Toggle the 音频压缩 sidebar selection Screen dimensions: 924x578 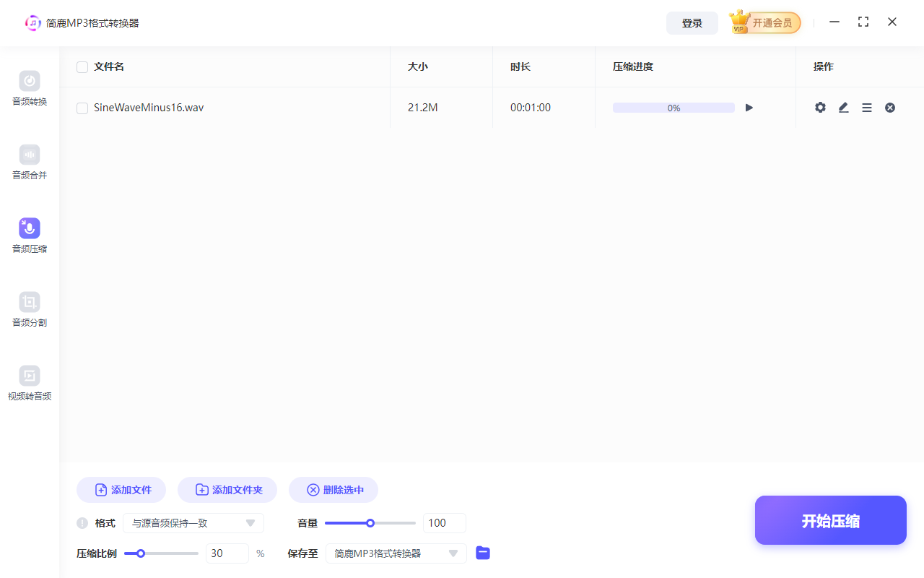pyautogui.click(x=29, y=236)
